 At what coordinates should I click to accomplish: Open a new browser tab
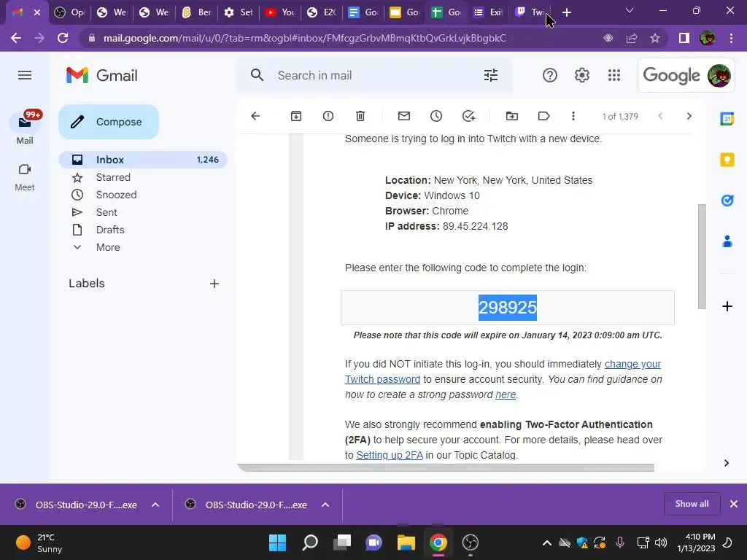click(566, 12)
